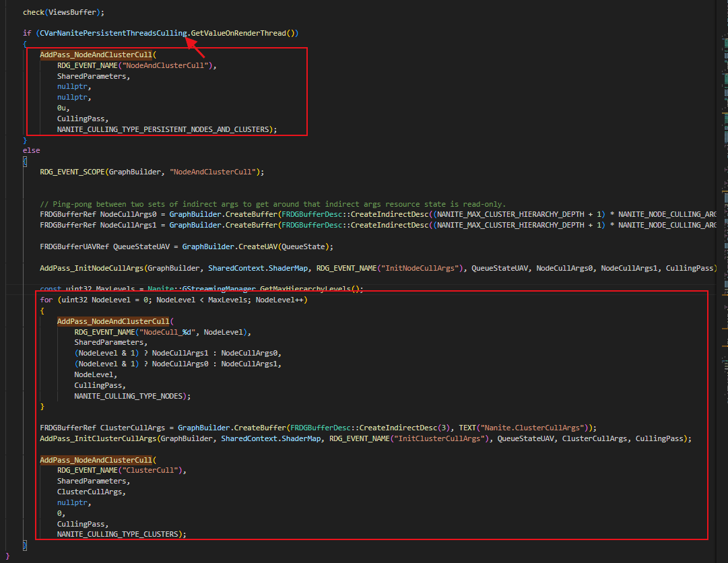Image resolution: width=728 pixels, height=563 pixels.
Task: Click the for loop keyword
Action: tap(46, 300)
